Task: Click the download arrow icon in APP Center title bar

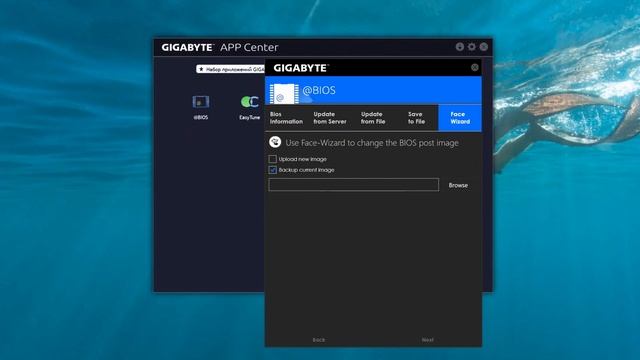Action: (x=460, y=47)
